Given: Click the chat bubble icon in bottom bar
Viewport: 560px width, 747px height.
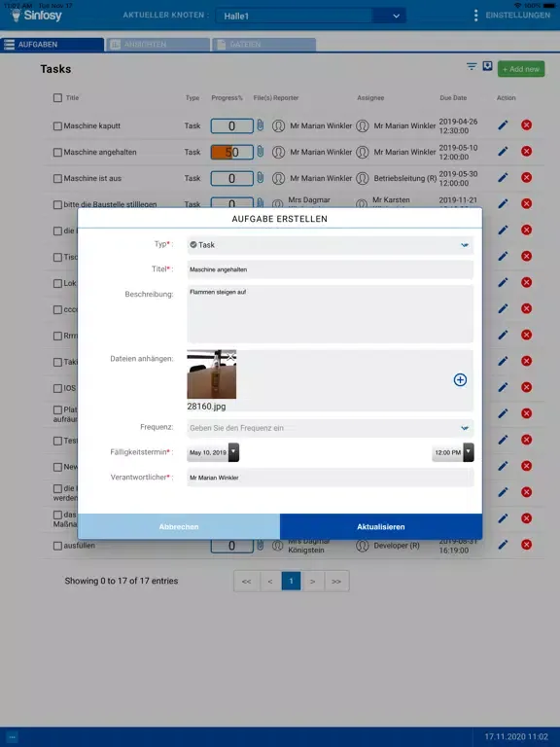Looking at the screenshot, I should [x=12, y=737].
